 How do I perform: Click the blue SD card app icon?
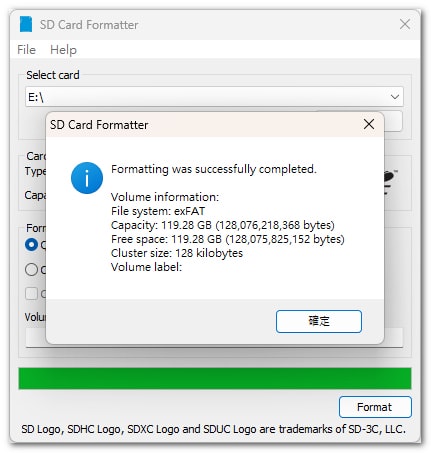[x=26, y=24]
